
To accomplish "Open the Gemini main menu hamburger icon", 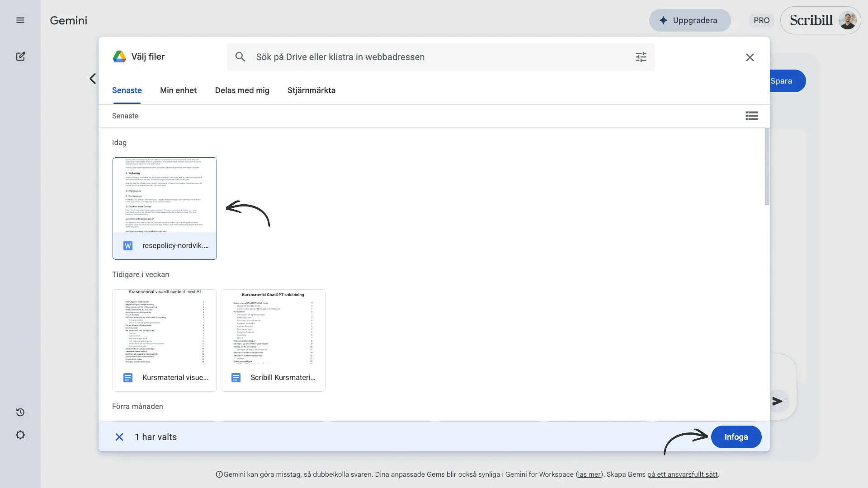I will [20, 20].
